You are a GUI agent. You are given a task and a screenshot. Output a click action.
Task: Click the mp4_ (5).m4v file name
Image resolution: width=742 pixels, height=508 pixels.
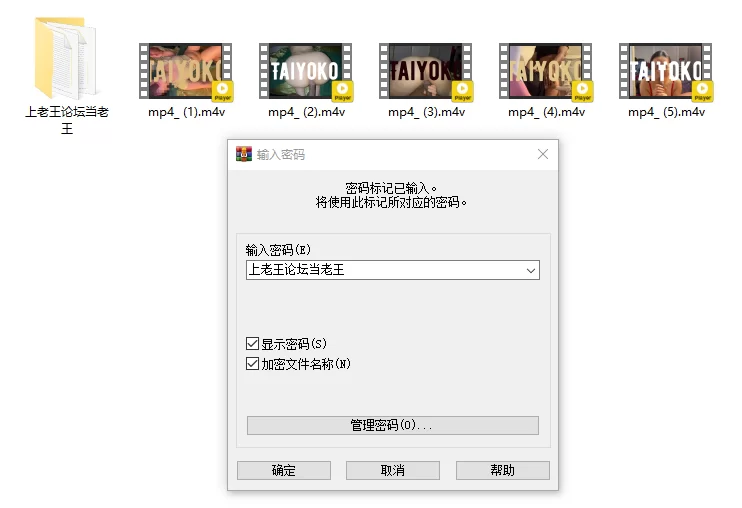tap(666, 112)
